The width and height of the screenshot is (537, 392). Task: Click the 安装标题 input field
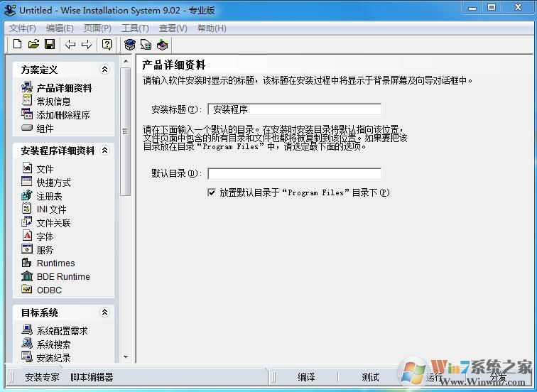click(x=294, y=109)
